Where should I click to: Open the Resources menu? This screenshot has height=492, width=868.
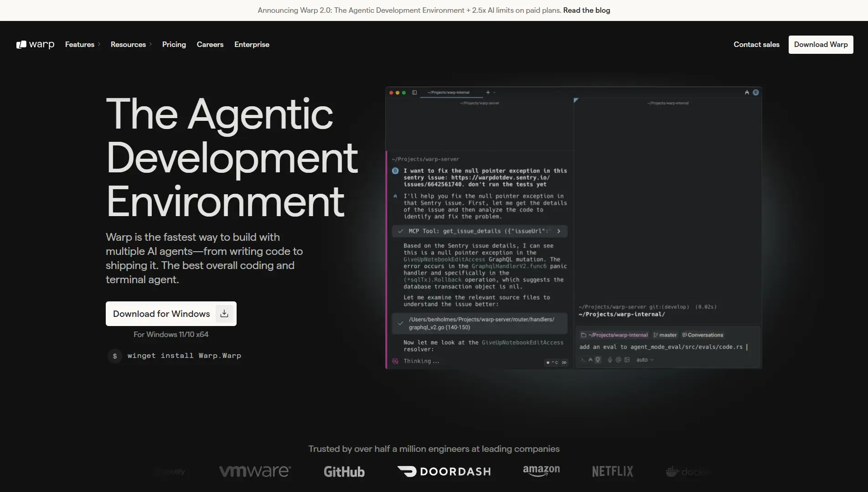coord(128,44)
